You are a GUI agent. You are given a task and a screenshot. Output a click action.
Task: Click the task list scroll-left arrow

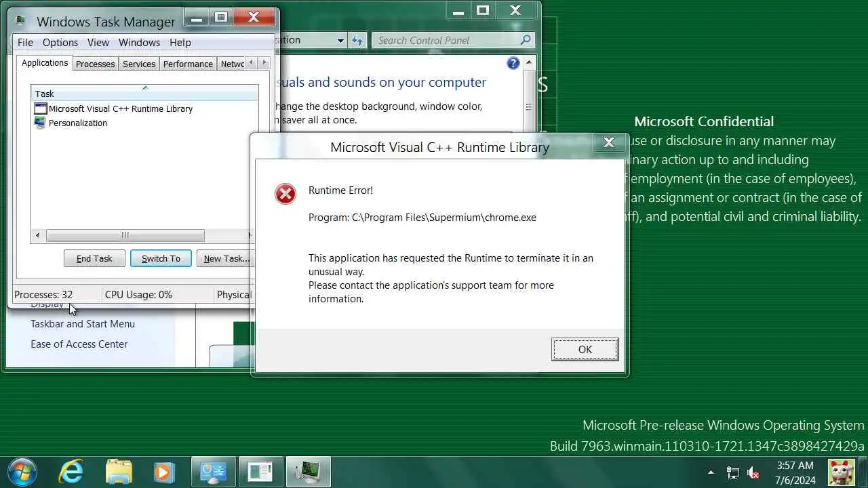(x=37, y=235)
